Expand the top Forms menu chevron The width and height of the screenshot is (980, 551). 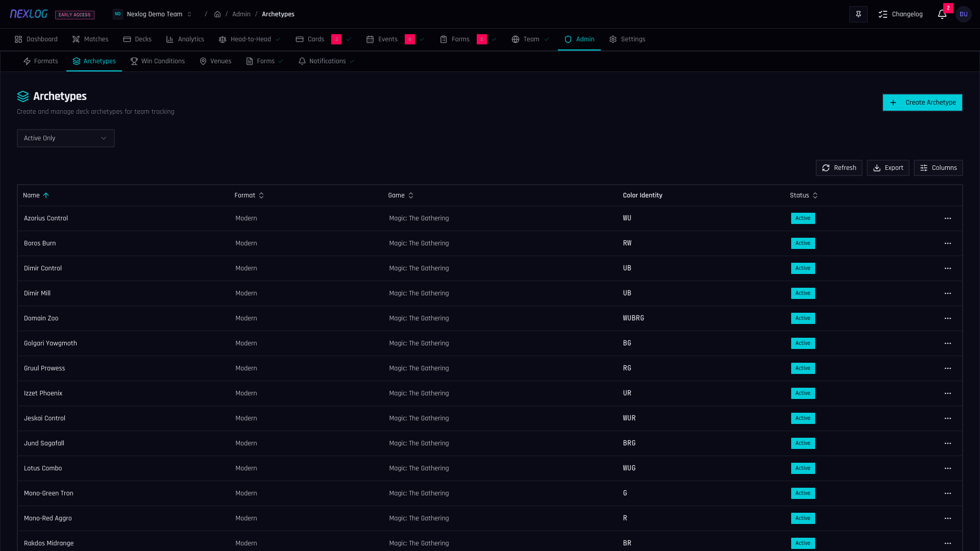pyautogui.click(x=494, y=39)
